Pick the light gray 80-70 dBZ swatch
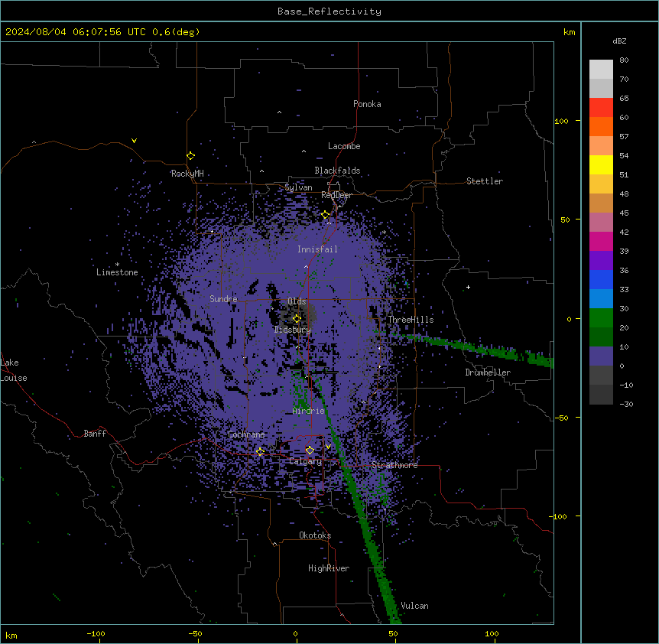Image resolution: width=659 pixels, height=644 pixels. coord(601,70)
